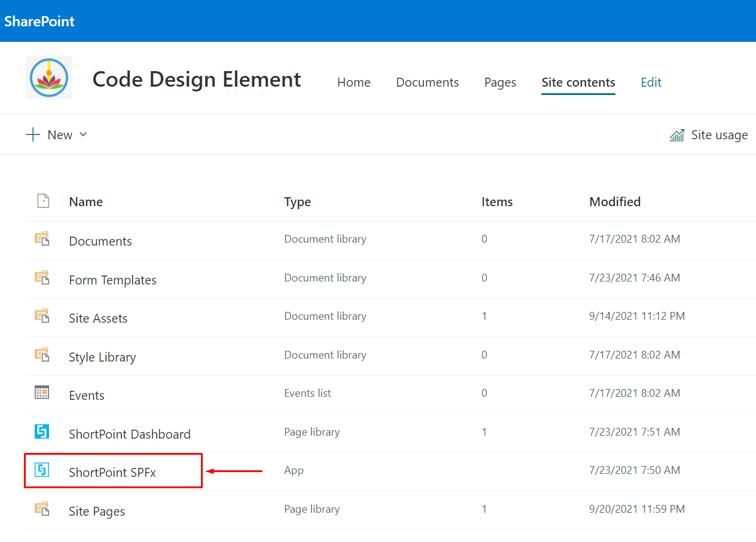Click the file type column header icon
The height and width of the screenshot is (542, 756).
(42, 201)
